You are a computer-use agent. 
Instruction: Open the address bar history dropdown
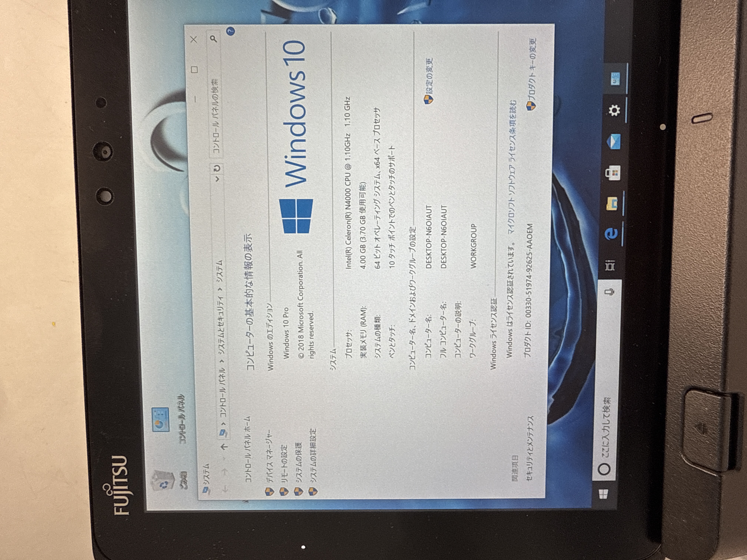pyautogui.click(x=218, y=179)
